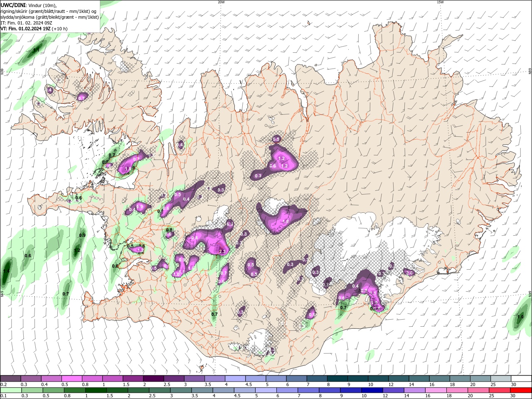Image resolution: width=532 pixels, height=399 pixels.
Task: Select the darkest green 1 swatch in rain legend
Action: click(95, 390)
